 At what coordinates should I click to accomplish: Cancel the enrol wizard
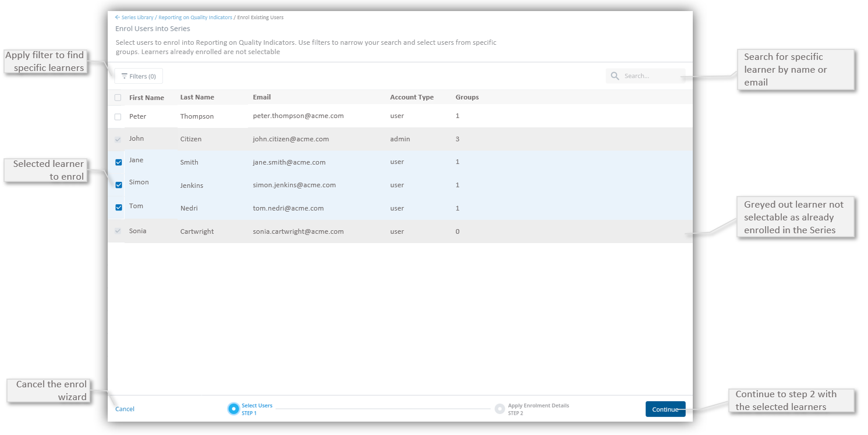[x=125, y=409]
